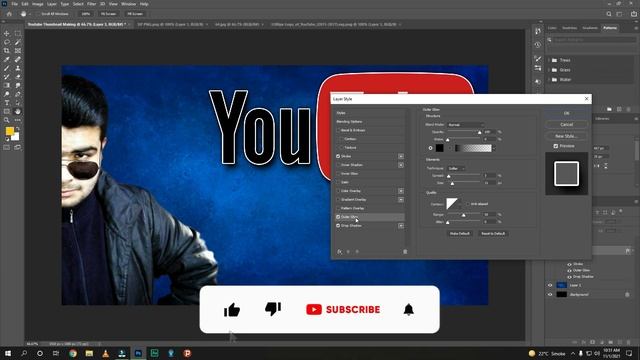Select the Eyedropper tool

pos(7,60)
